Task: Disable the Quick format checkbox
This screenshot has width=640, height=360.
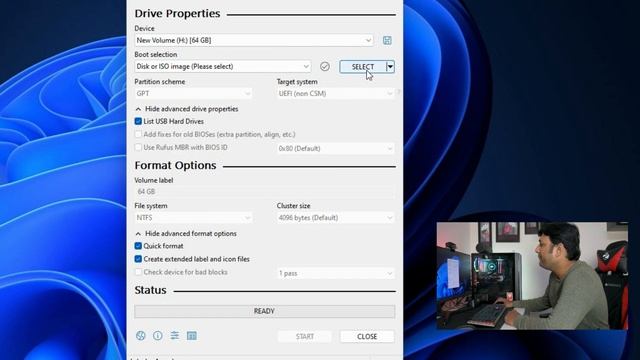Action: (138, 246)
